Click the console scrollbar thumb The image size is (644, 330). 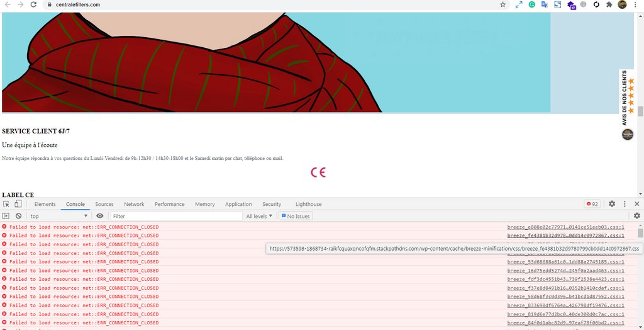(x=640, y=233)
